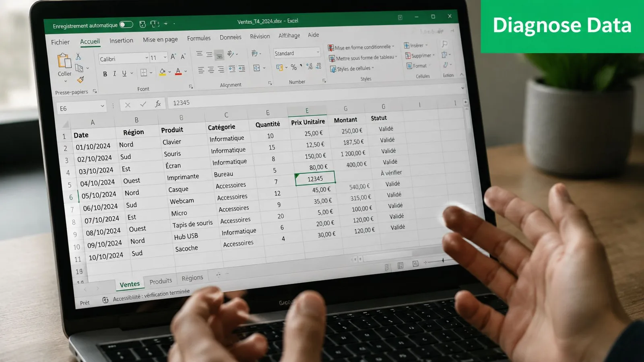Toggle bold formatting

coord(105,74)
